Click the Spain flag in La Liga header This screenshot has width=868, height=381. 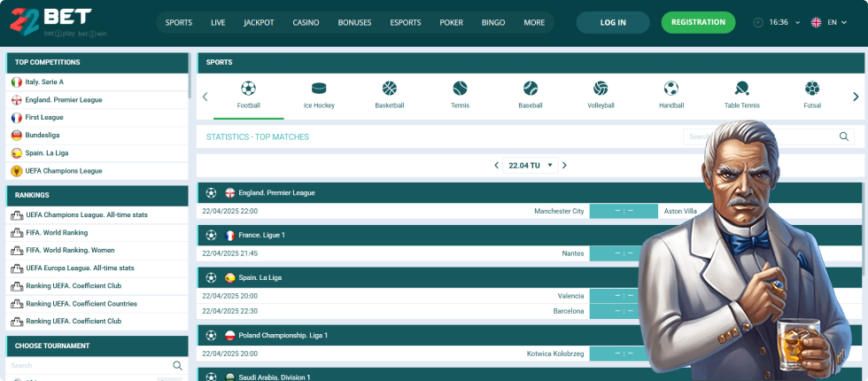(229, 277)
